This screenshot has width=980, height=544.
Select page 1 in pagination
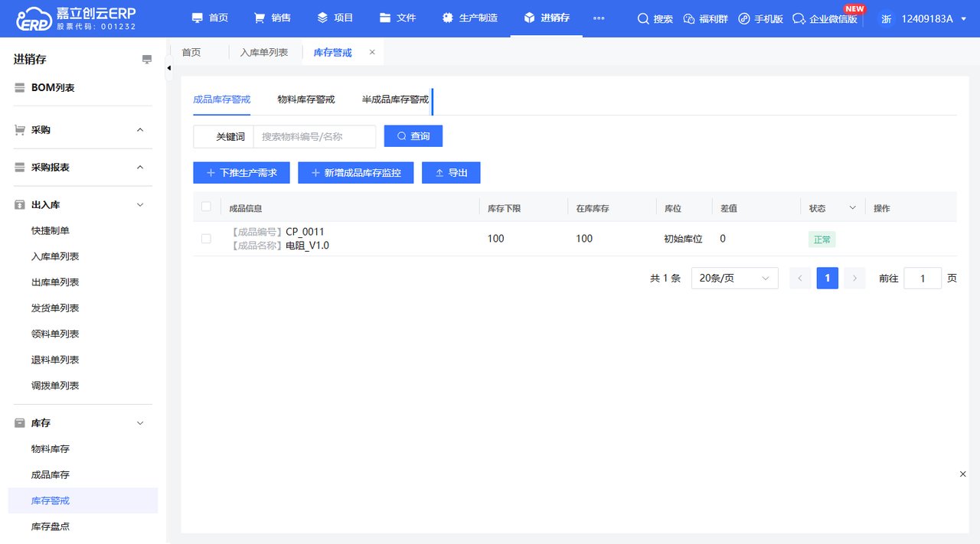[828, 279]
